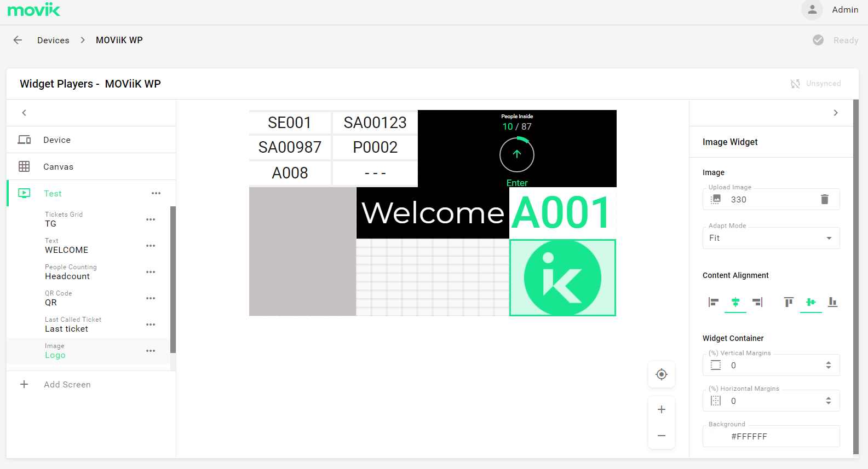Open options for Tickets Grid TG
This screenshot has width=868, height=469.
pos(151,219)
